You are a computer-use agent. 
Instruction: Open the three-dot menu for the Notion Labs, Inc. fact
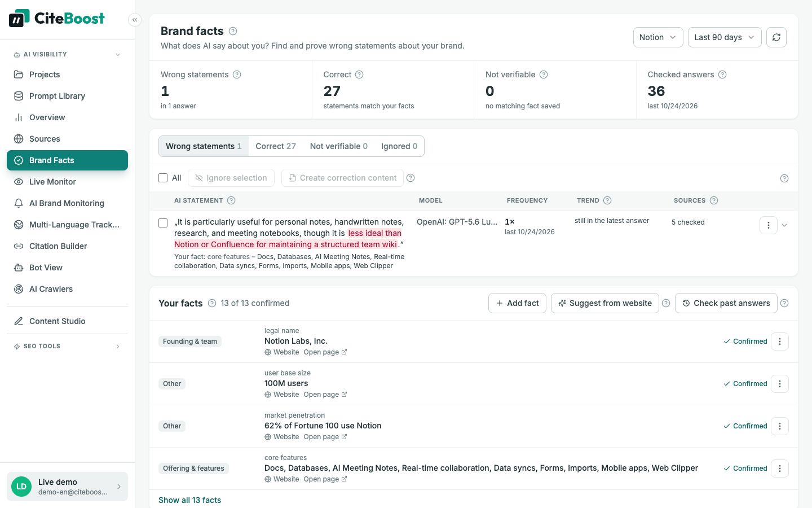pyautogui.click(x=780, y=341)
